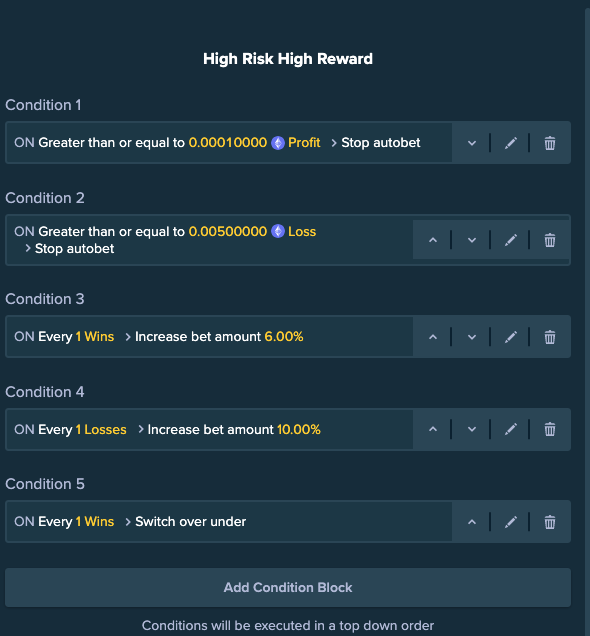
Task: Delete Condition 5 using trash icon
Action: click(x=549, y=522)
